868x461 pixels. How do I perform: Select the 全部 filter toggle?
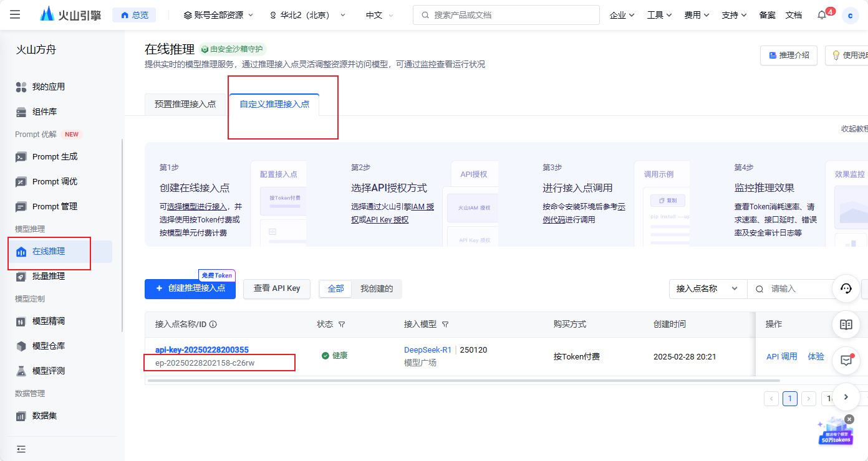335,288
